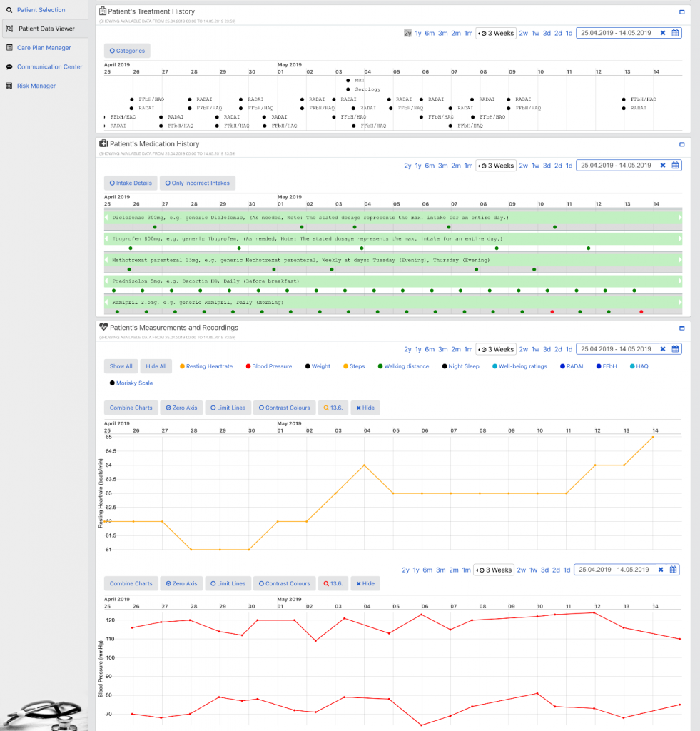
Task: Toggle the red Blood Pressure legend entry
Action: (268, 366)
